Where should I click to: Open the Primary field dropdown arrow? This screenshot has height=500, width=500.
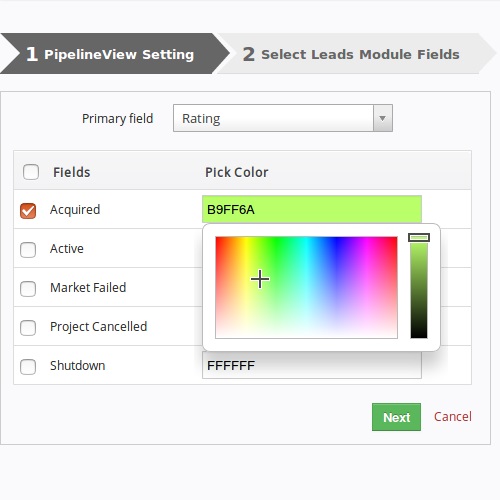pos(382,118)
